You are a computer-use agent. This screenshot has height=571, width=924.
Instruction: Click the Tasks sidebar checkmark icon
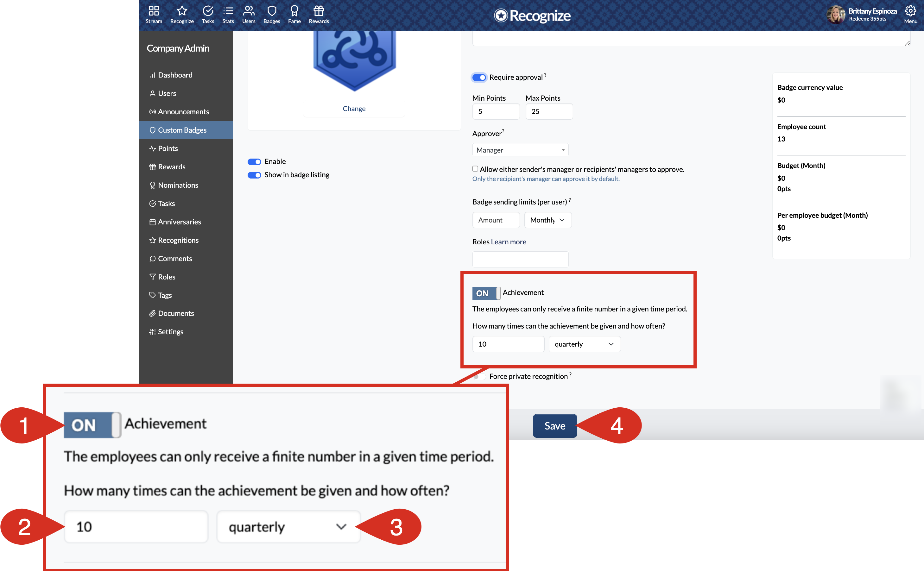click(153, 204)
